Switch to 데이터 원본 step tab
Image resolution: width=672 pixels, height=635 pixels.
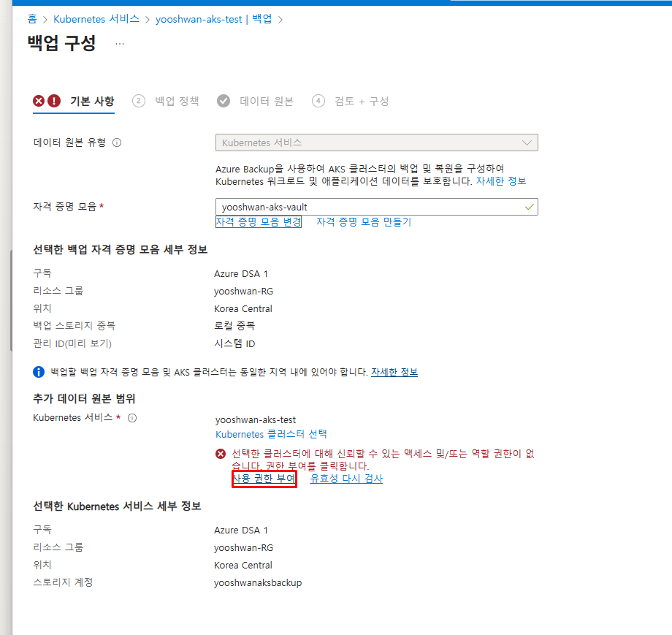pos(266,101)
